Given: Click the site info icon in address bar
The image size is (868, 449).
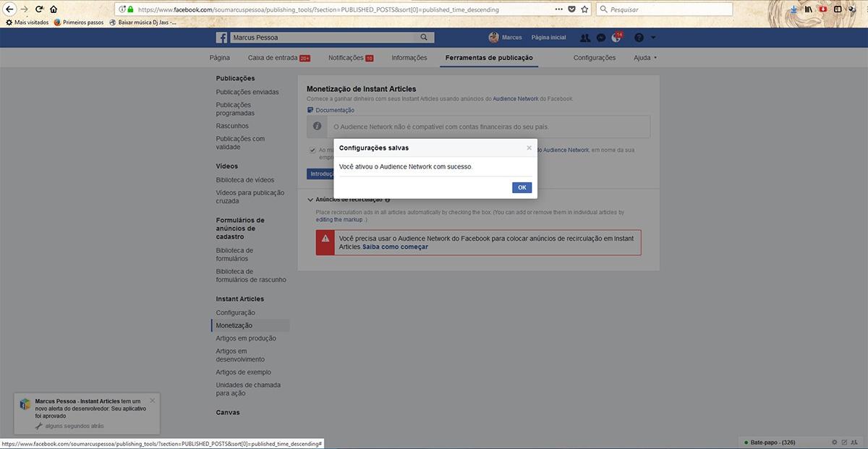Looking at the screenshot, I should point(122,9).
